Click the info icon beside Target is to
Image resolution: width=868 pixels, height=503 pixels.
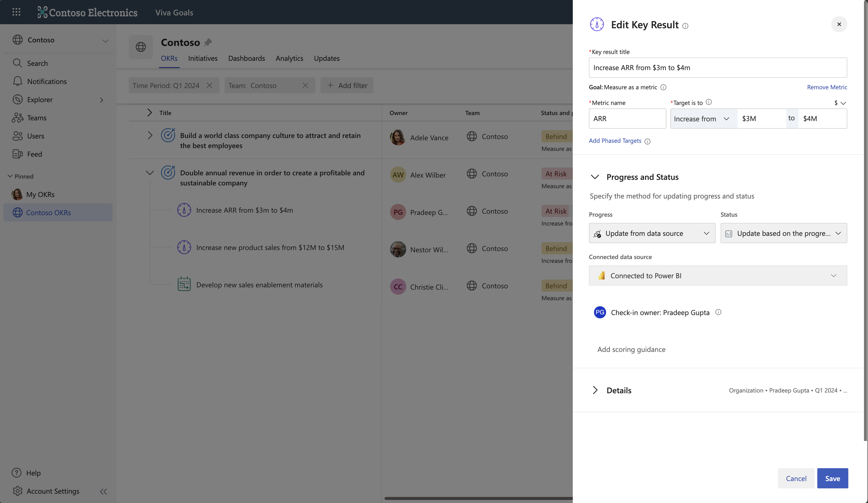(709, 102)
